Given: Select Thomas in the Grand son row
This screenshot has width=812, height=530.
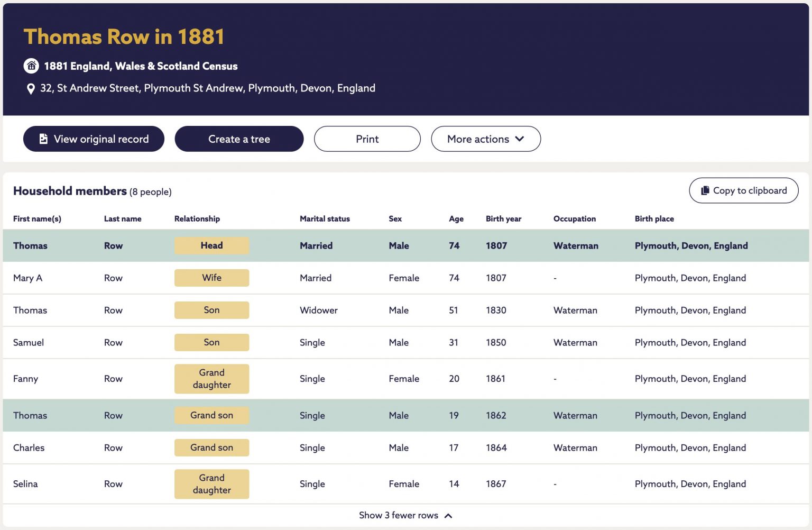Looking at the screenshot, I should coord(30,415).
